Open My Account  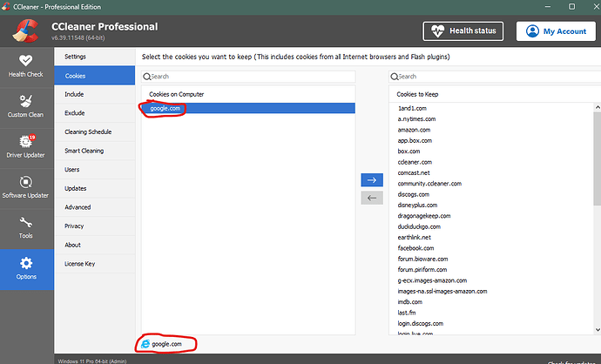[x=556, y=31]
